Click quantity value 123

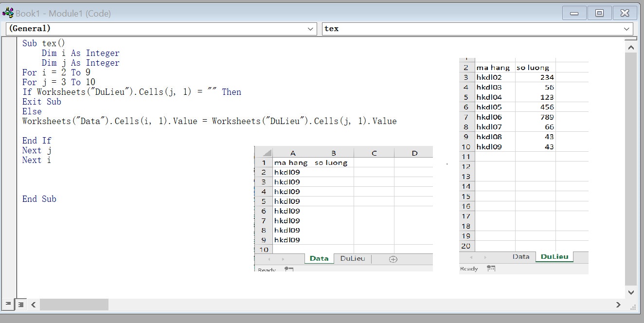(547, 97)
